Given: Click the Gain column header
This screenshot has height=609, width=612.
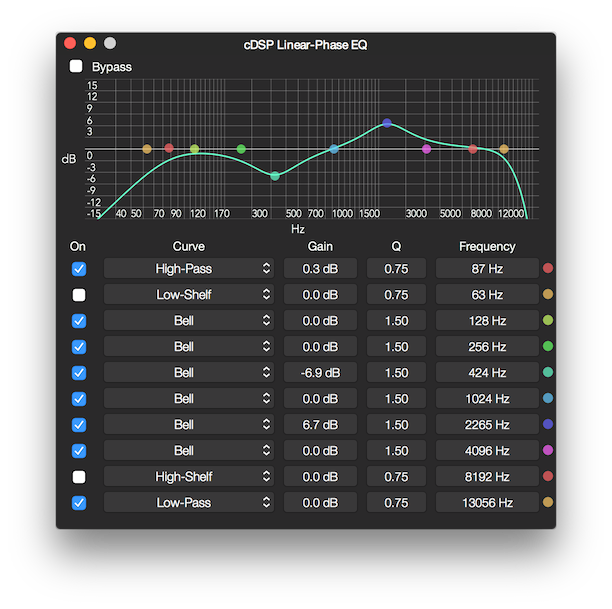Looking at the screenshot, I should click(320, 246).
